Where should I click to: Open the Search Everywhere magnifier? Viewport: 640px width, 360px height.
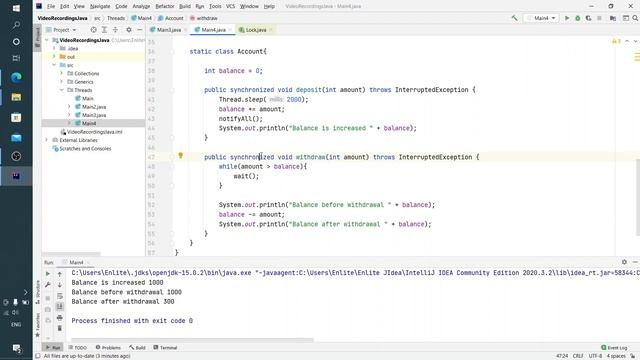coord(635,18)
